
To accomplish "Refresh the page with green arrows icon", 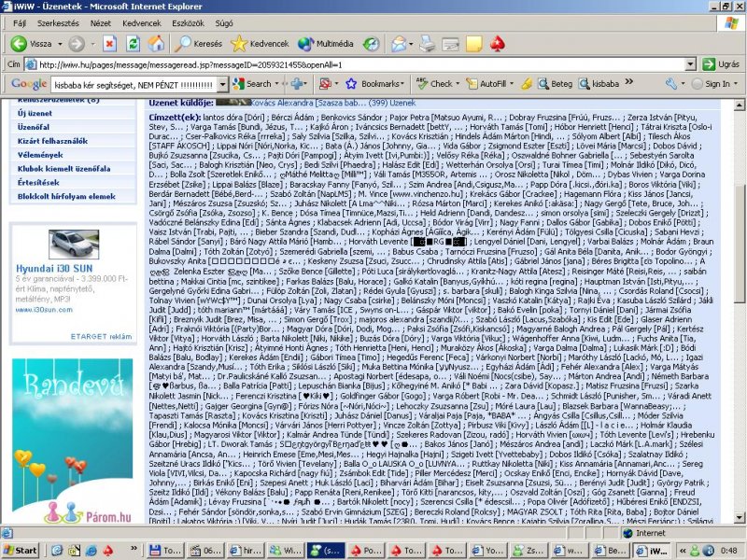I will point(133,44).
